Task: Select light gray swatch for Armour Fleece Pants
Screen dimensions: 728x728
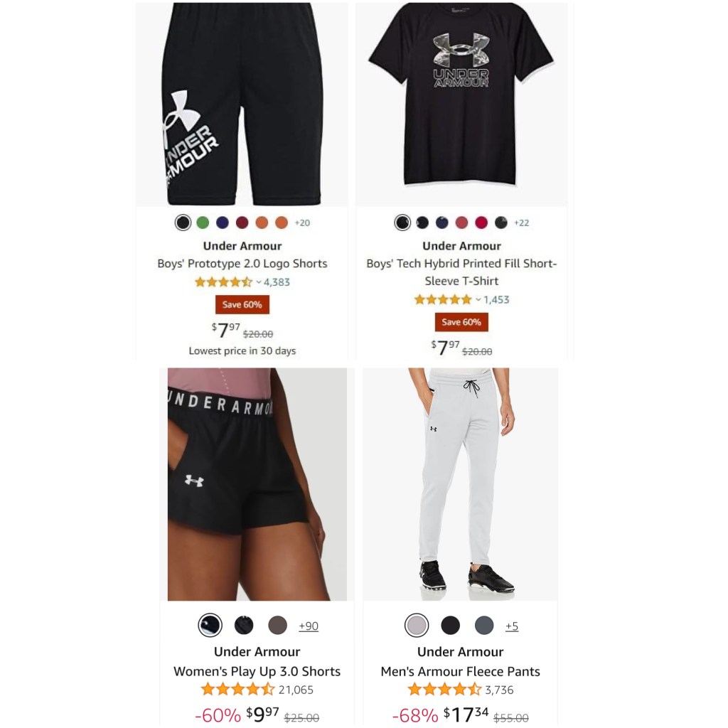Action: coord(417,626)
